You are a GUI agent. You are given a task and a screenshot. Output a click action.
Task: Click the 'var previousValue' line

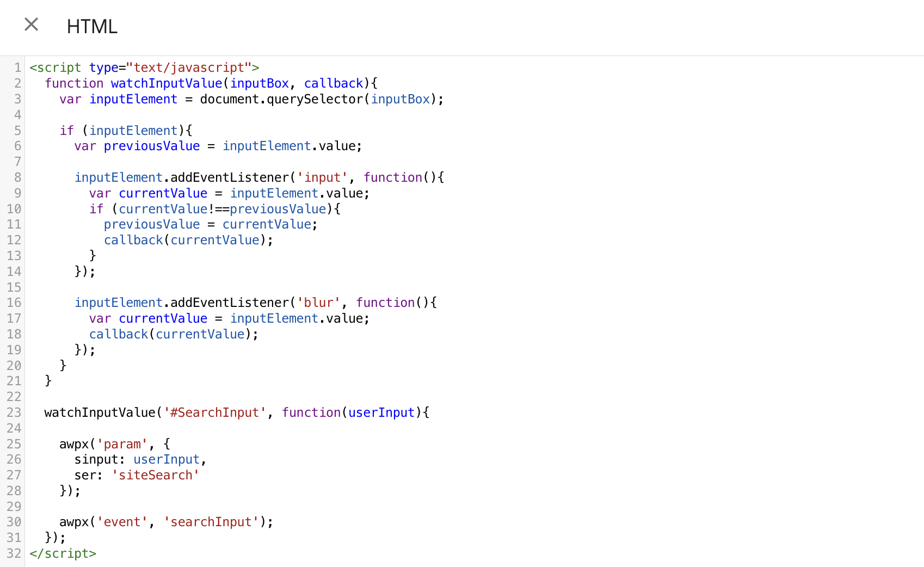(218, 146)
